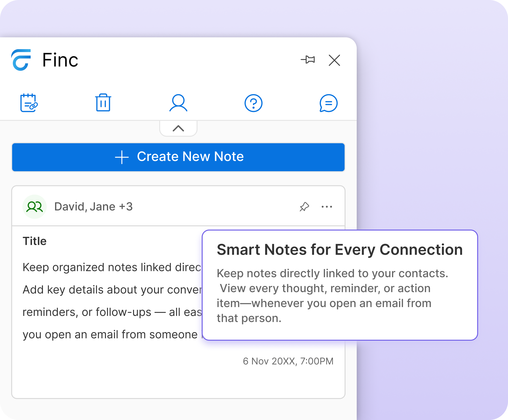Image resolution: width=508 pixels, height=420 pixels.
Task: Click the Create New Note button
Action: pos(178,157)
